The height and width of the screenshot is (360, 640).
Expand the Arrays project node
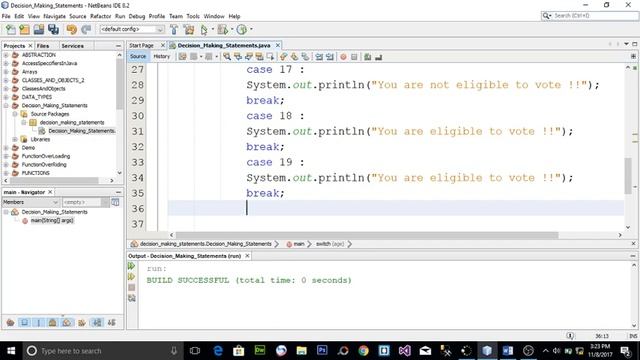pos(6,72)
